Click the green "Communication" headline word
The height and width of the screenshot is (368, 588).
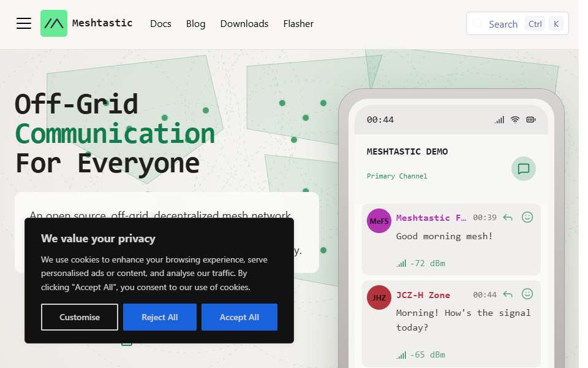click(x=115, y=134)
